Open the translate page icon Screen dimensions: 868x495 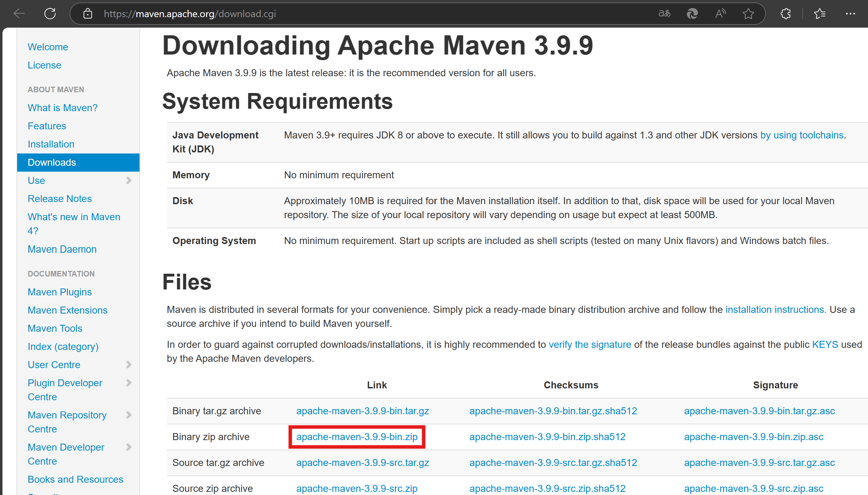click(664, 14)
